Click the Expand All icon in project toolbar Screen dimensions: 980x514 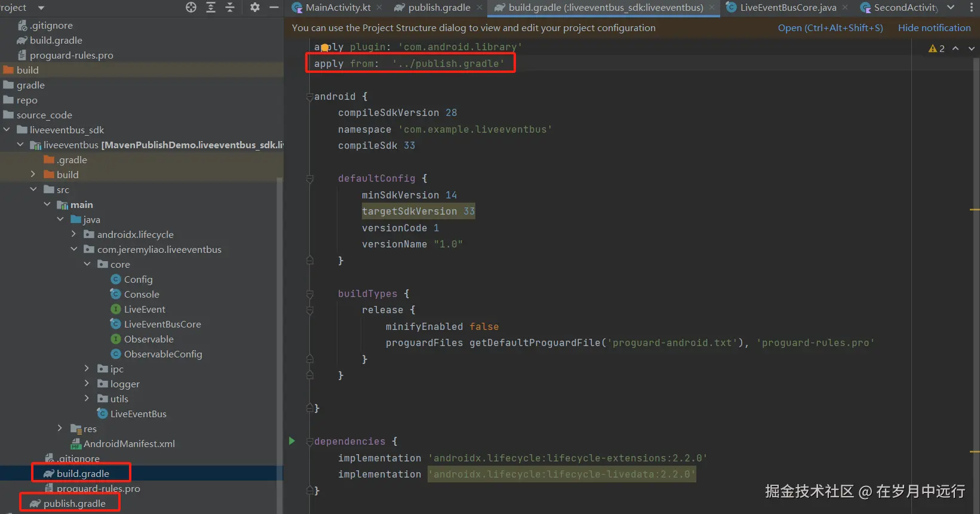click(x=211, y=7)
